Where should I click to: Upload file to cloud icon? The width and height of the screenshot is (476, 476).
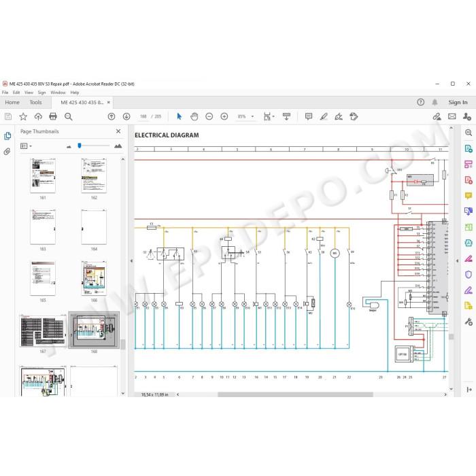38,116
